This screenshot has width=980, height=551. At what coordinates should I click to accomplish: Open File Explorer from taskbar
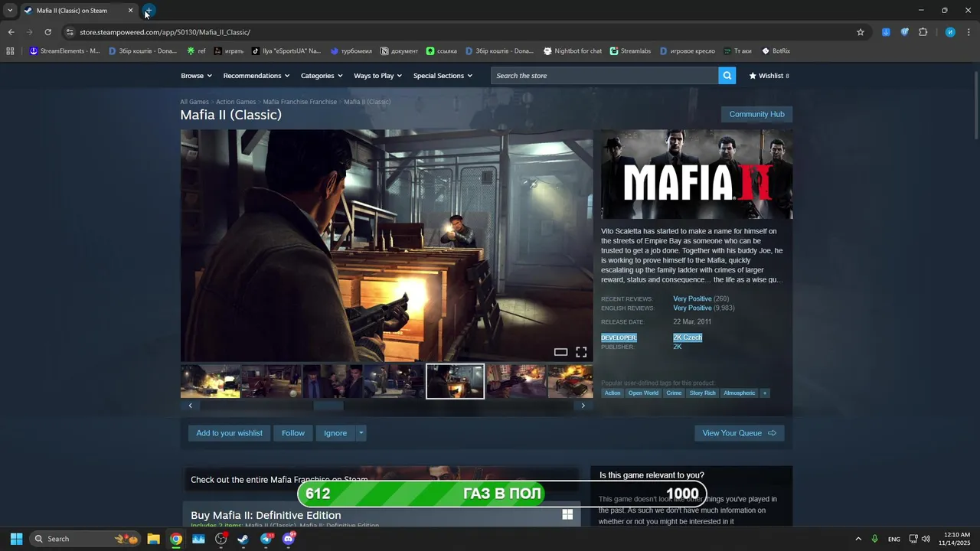click(153, 539)
